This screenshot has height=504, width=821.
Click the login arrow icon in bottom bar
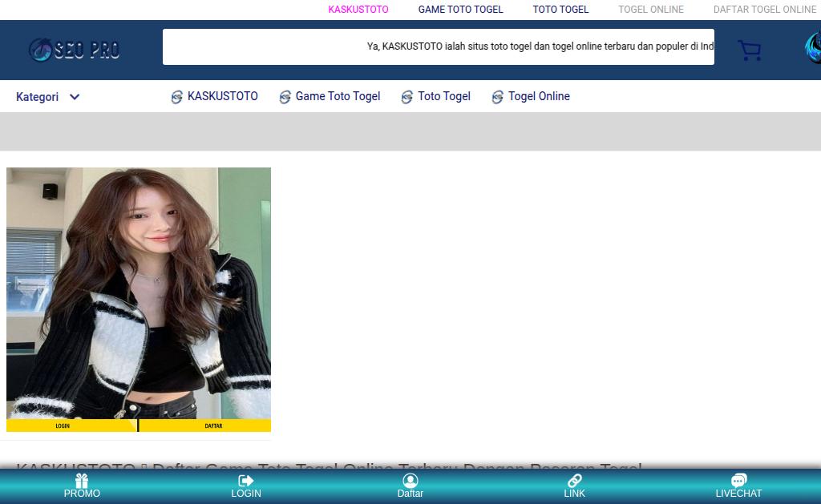[x=245, y=481]
